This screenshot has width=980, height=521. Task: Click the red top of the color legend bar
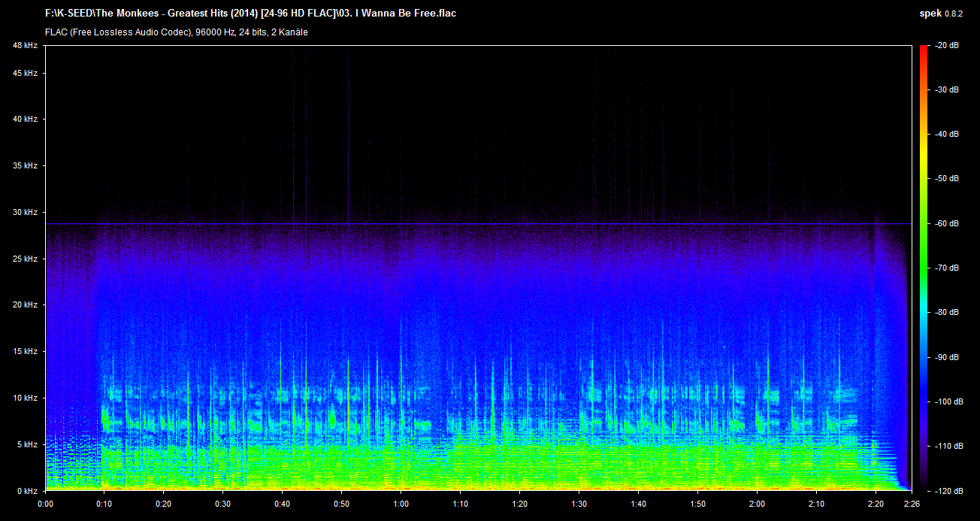coord(923,50)
